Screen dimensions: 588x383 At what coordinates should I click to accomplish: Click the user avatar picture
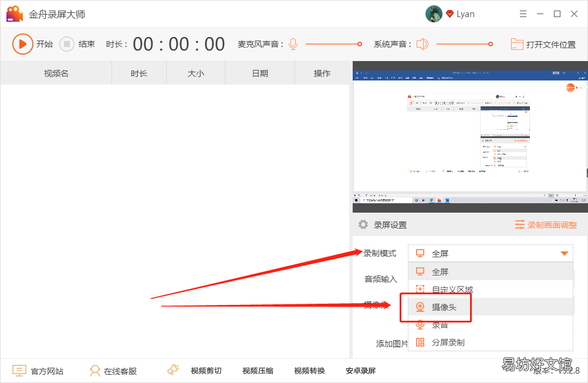434,14
